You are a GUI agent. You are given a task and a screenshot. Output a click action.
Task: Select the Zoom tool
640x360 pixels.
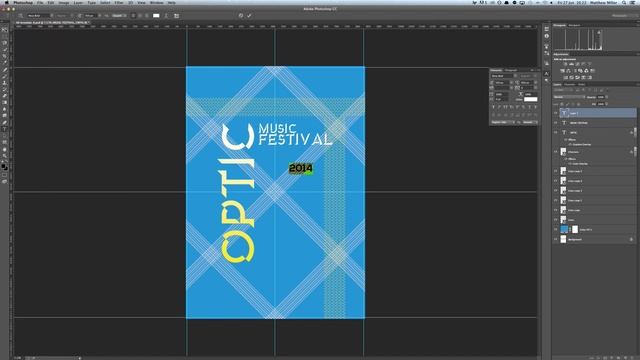(5, 156)
